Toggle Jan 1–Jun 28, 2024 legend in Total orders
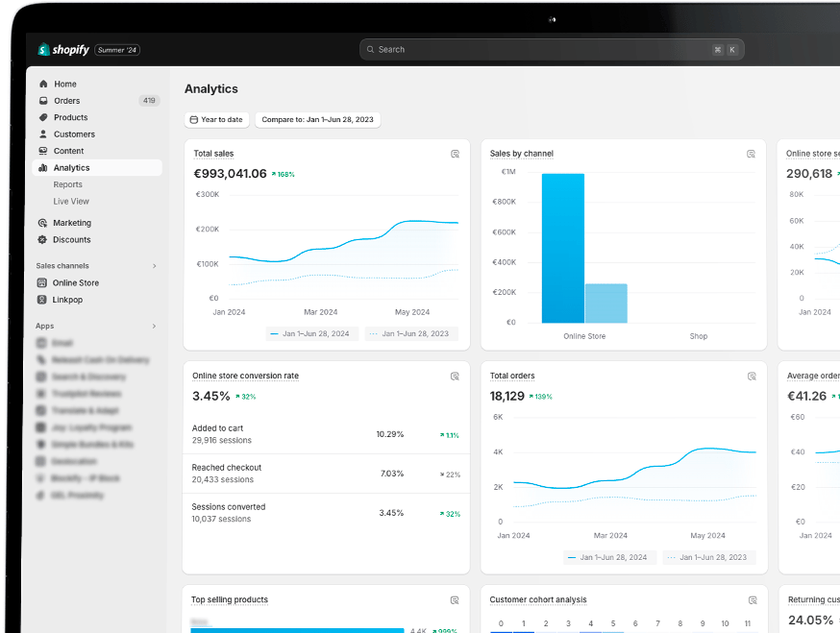This screenshot has width=840, height=633. (x=609, y=557)
